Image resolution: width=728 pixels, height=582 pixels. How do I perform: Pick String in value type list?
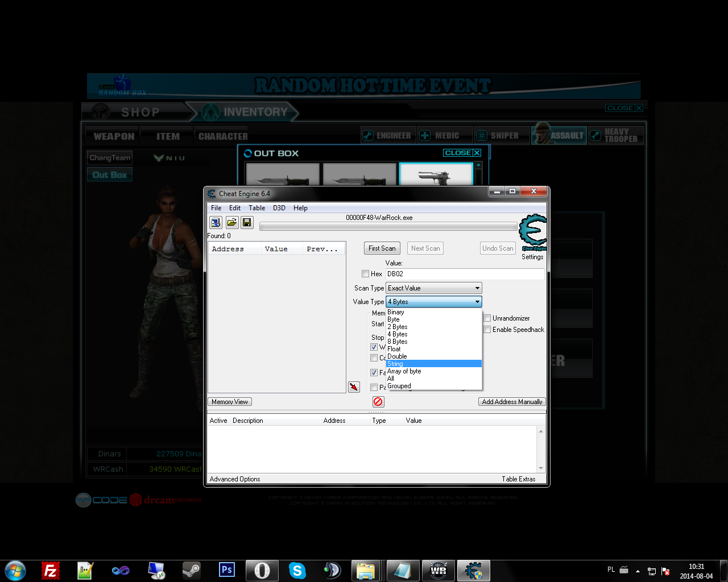(434, 364)
